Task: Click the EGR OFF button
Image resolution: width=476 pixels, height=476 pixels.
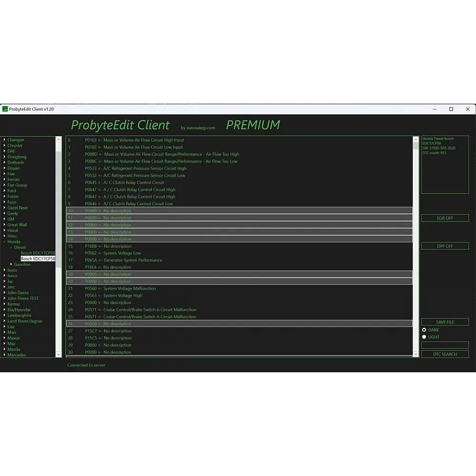Action: pos(445,218)
